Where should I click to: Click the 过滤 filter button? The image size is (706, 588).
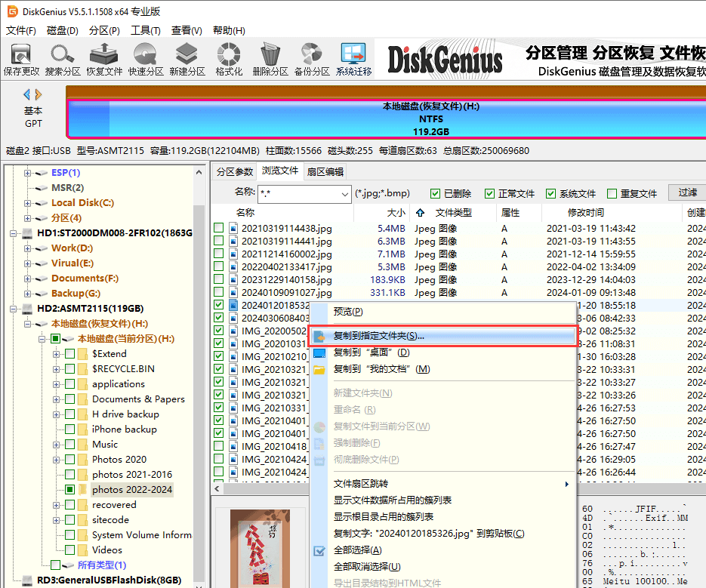coord(686,192)
